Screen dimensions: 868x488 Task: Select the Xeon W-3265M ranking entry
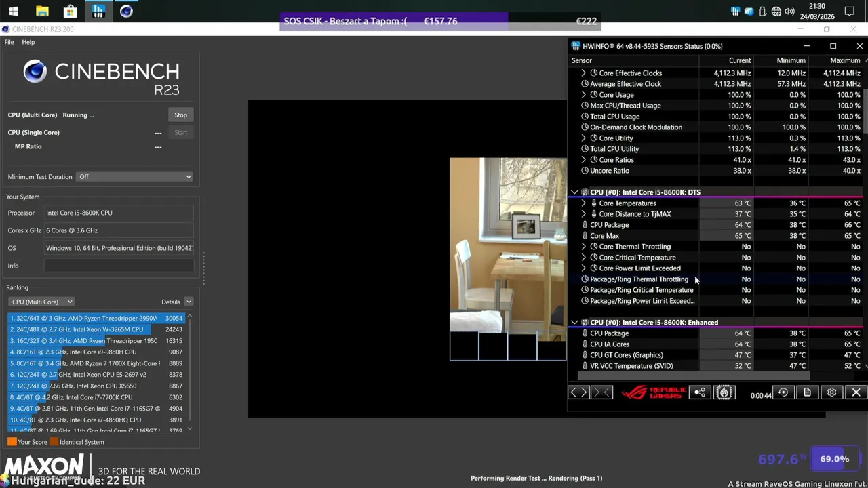tap(96, 329)
